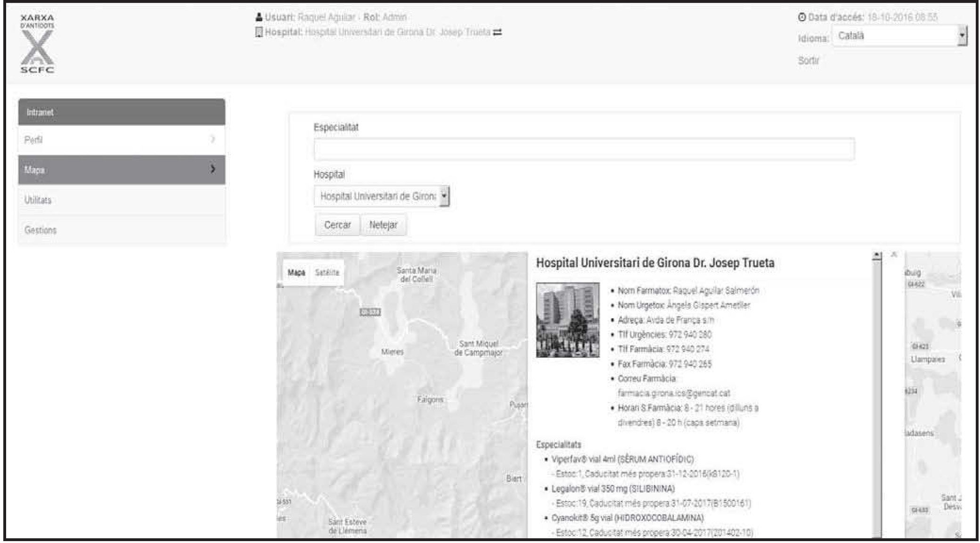This screenshot has width=980, height=543.
Task: Select the Mapa map view tab
Action: click(x=296, y=272)
